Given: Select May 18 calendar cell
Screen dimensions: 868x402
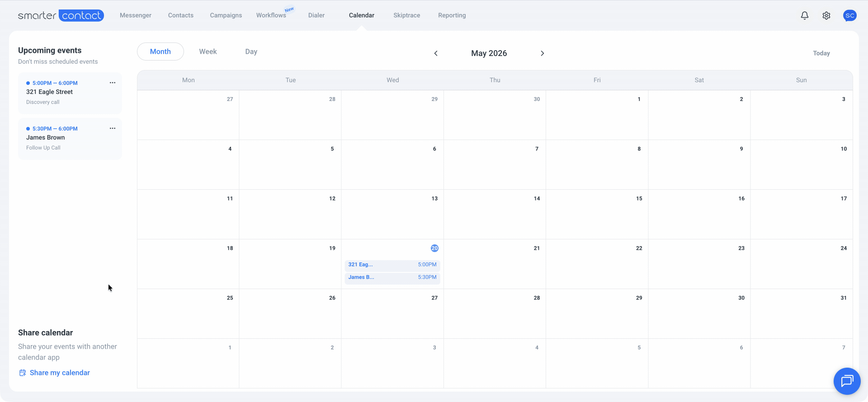Looking at the screenshot, I should (x=188, y=264).
